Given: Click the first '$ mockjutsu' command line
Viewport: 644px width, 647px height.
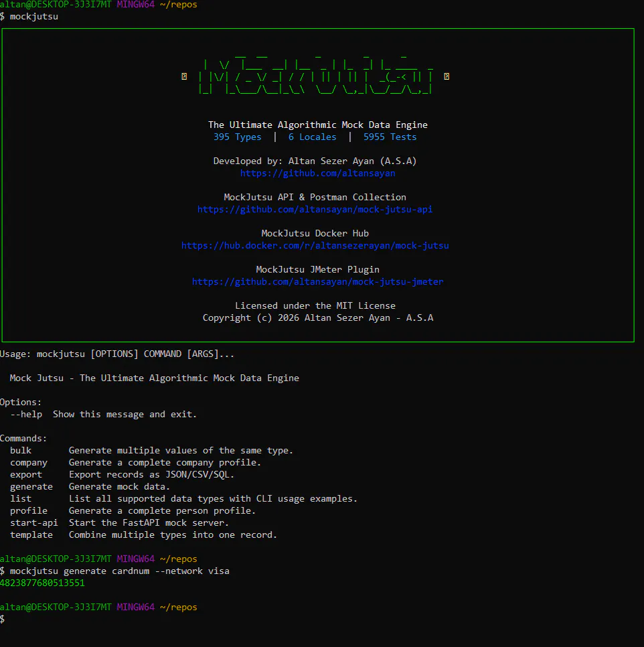Looking at the screenshot, I should pyautogui.click(x=29, y=17).
